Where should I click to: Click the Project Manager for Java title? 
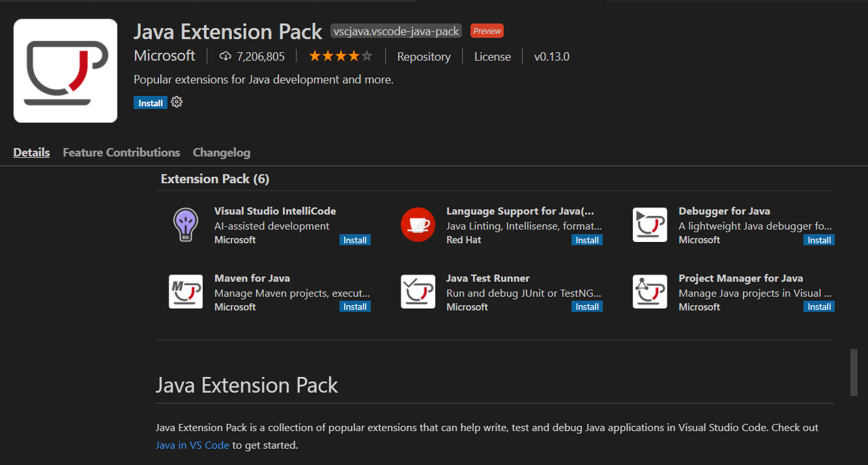(741, 278)
